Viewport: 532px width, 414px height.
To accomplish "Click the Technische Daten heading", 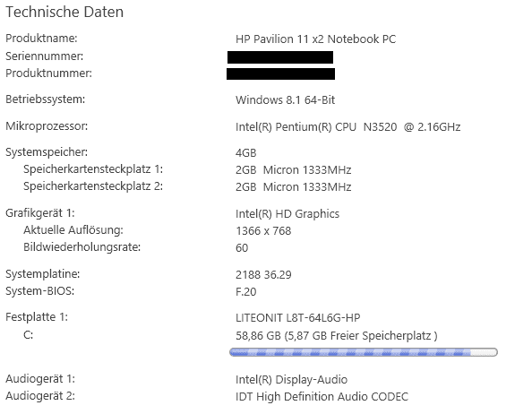I will (x=64, y=13).
